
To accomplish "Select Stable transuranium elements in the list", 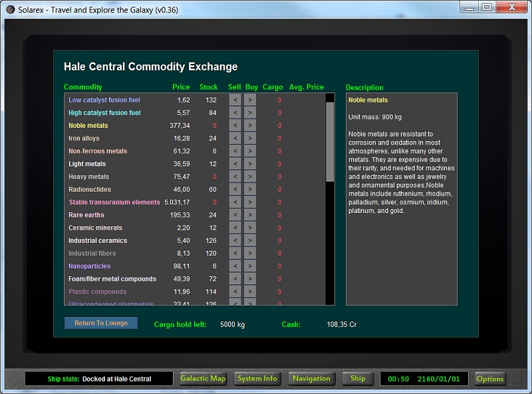I will coord(114,202).
